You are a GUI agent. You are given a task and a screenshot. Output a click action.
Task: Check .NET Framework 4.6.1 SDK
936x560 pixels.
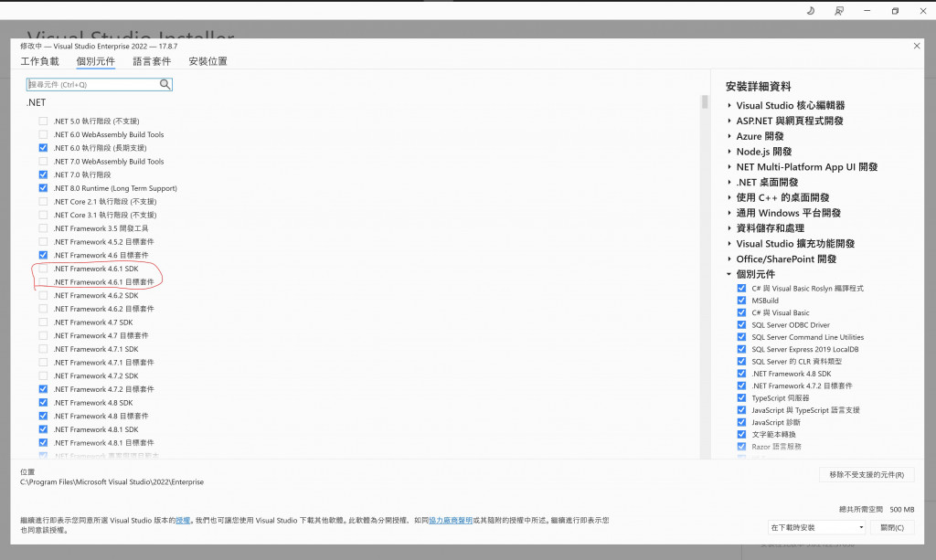coord(43,269)
